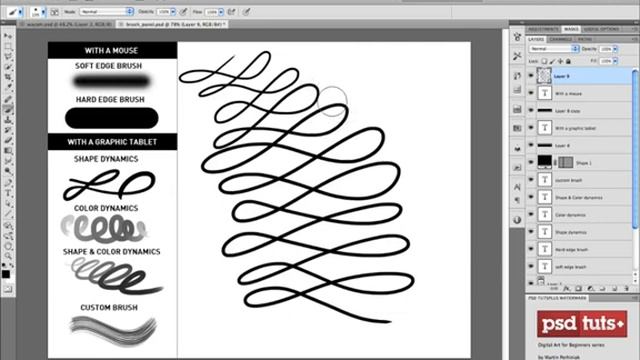
Task: Click tablet pressure controls size icon
Action: click(x=246, y=12)
